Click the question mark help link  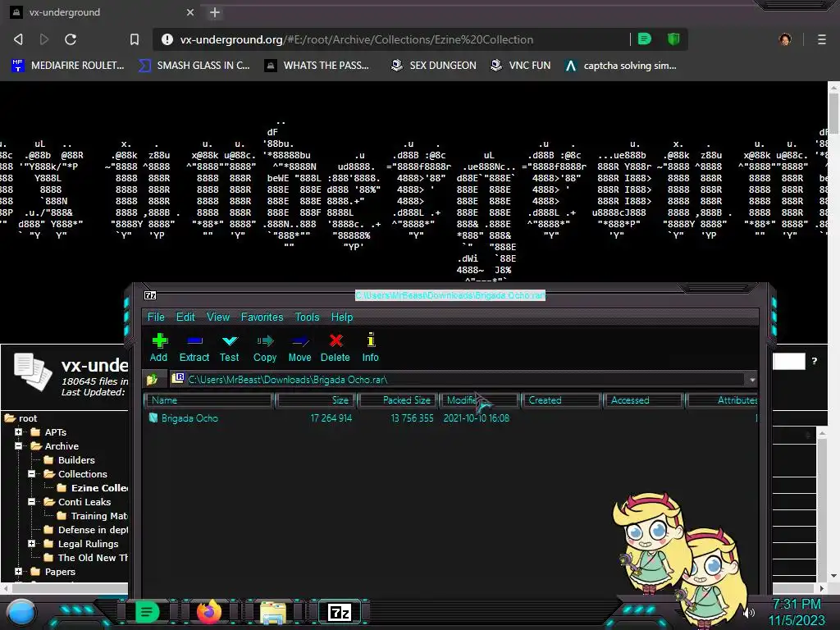coord(815,361)
